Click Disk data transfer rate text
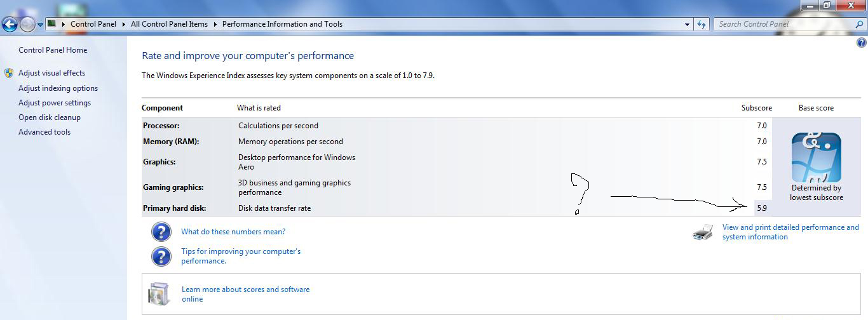868x320 pixels. [x=275, y=208]
